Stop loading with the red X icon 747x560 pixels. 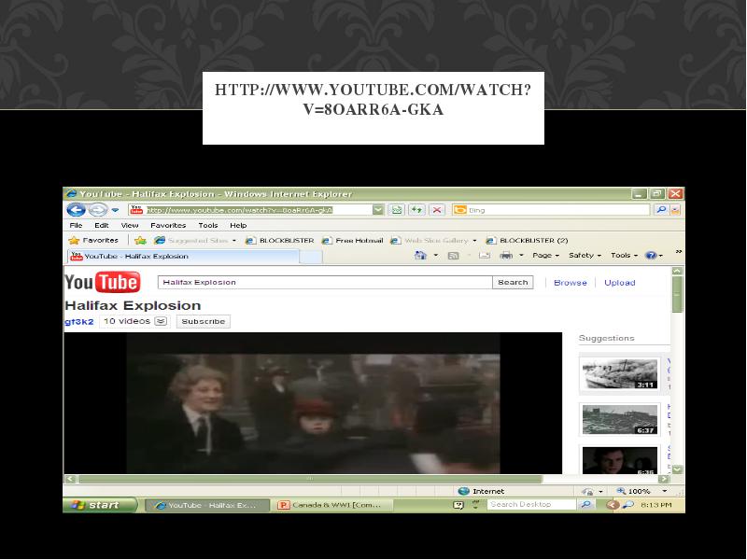point(437,209)
